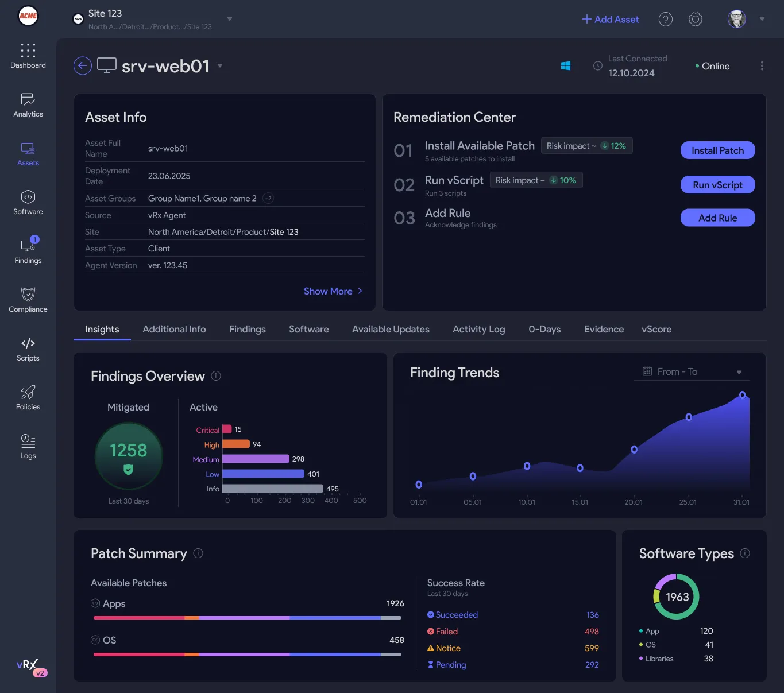Image resolution: width=784 pixels, height=693 pixels.
Task: Click the monitor icon beside srv-web01
Action: pos(107,65)
